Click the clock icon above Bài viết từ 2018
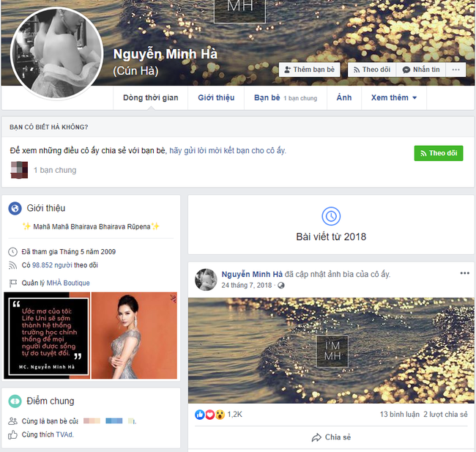The width and height of the screenshot is (476, 452). point(330,216)
